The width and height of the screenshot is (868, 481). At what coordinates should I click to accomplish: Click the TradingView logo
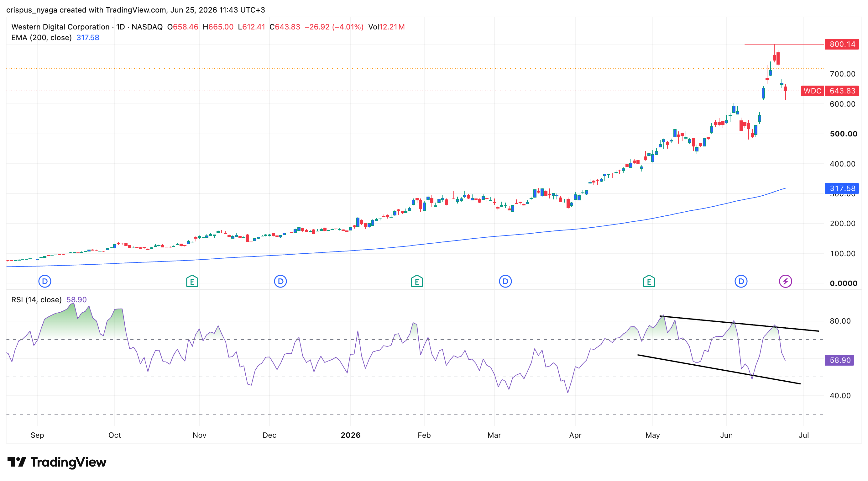tap(57, 462)
